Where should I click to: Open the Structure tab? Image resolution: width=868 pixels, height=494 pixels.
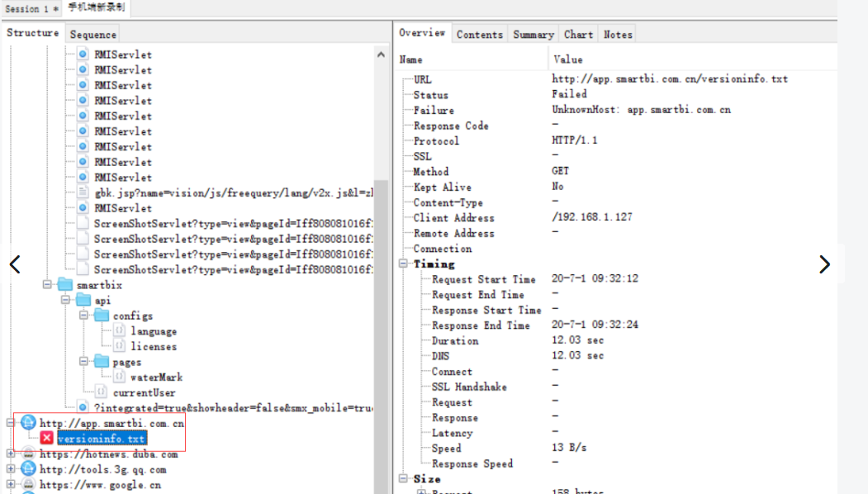click(x=33, y=33)
